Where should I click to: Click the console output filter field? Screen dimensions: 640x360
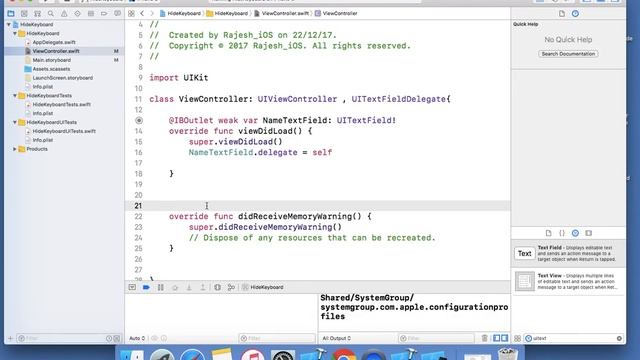click(437, 338)
